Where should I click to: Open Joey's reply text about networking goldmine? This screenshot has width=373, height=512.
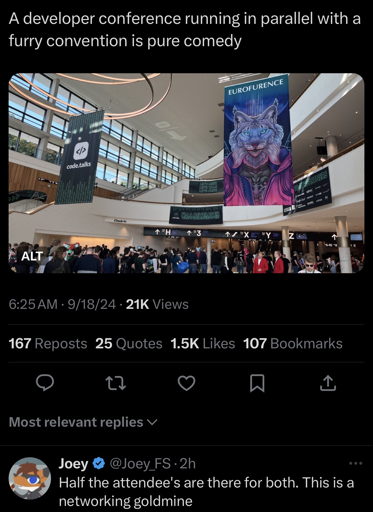click(x=206, y=492)
